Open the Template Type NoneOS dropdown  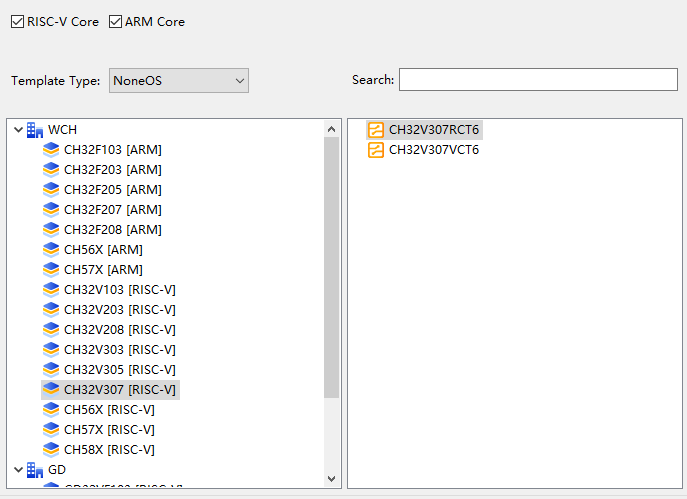[x=179, y=81]
